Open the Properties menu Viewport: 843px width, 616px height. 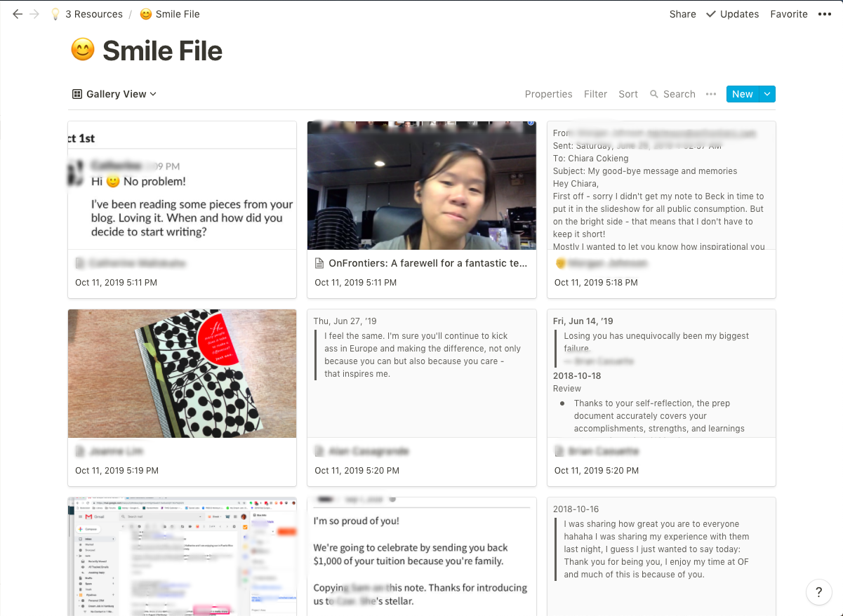point(548,93)
